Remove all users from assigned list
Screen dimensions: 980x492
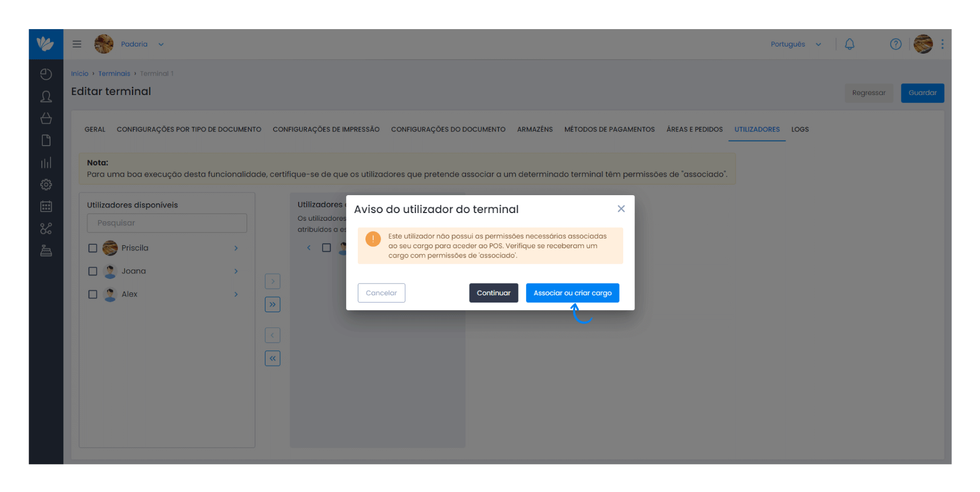(x=273, y=358)
